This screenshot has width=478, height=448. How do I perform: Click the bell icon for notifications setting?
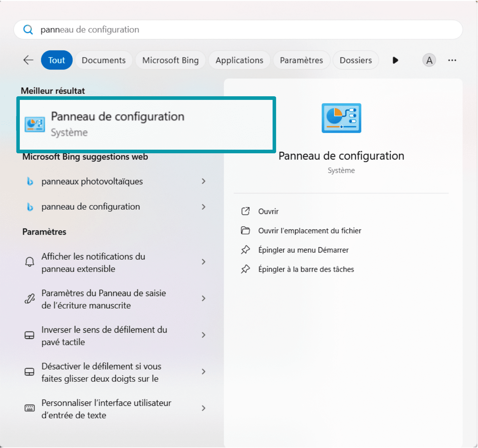[30, 262]
